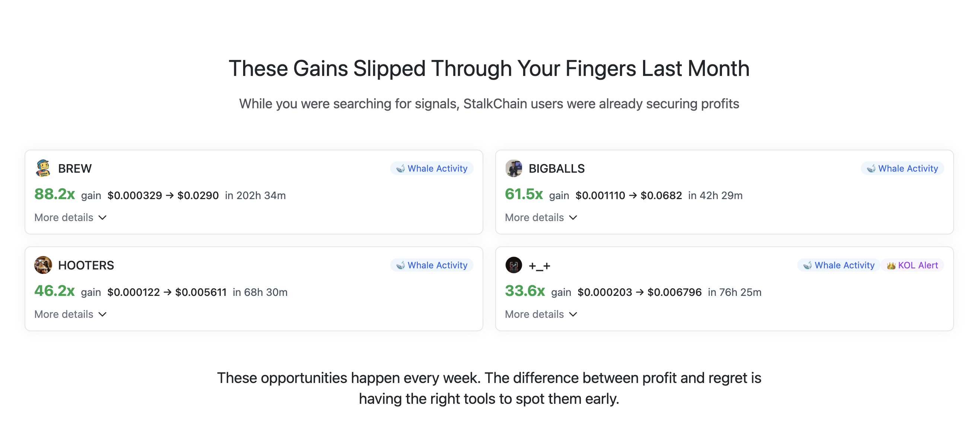Click the whale icon in HOOTERS' badge

(401, 265)
